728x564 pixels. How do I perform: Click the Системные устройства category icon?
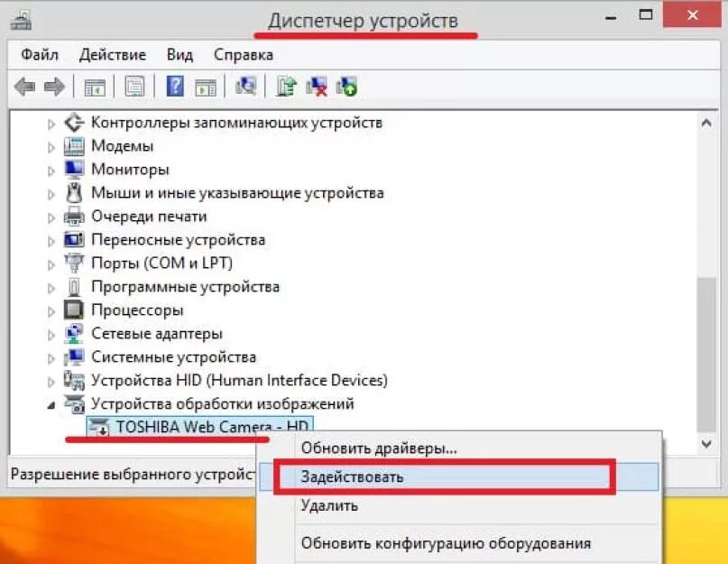(74, 356)
